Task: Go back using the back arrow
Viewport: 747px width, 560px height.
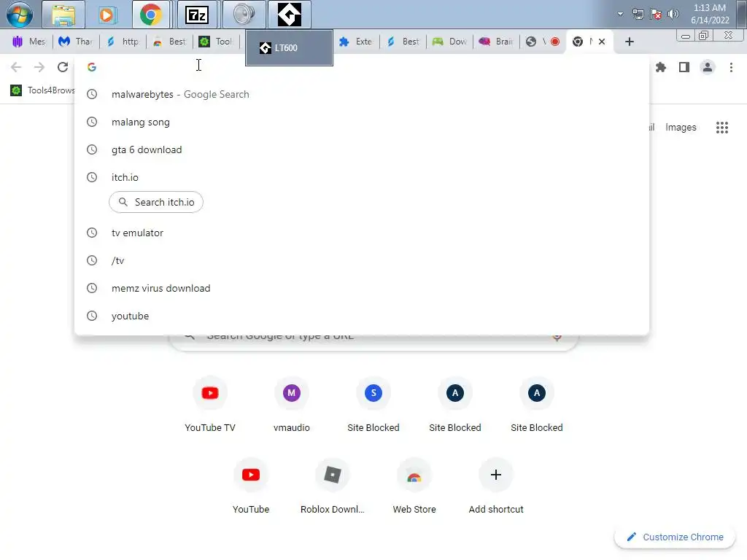Action: point(16,67)
